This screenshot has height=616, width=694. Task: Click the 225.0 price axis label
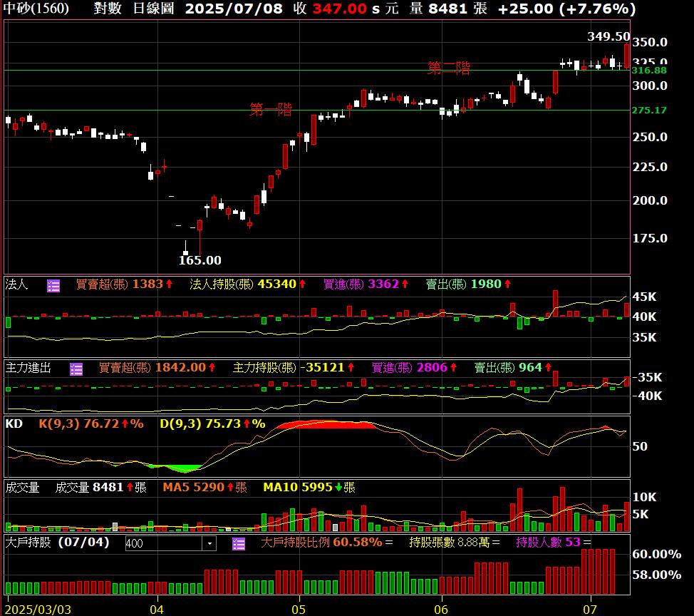650,168
